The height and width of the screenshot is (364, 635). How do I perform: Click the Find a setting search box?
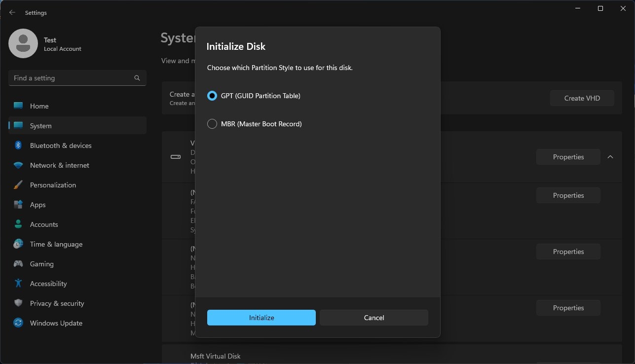tap(77, 78)
